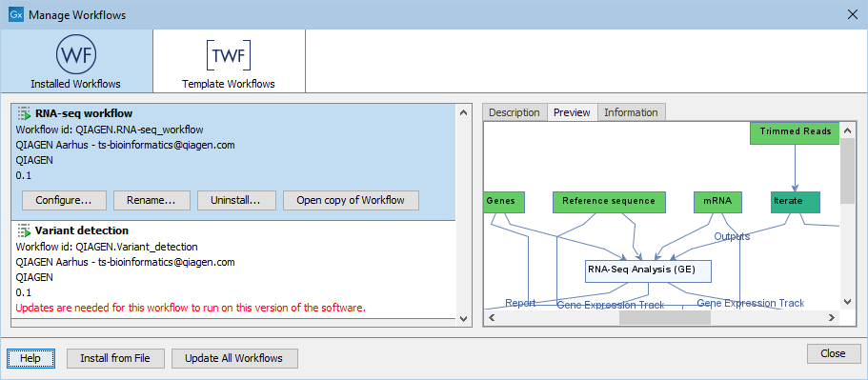Click the red updates needed warning
The image size is (868, 380).
click(191, 308)
